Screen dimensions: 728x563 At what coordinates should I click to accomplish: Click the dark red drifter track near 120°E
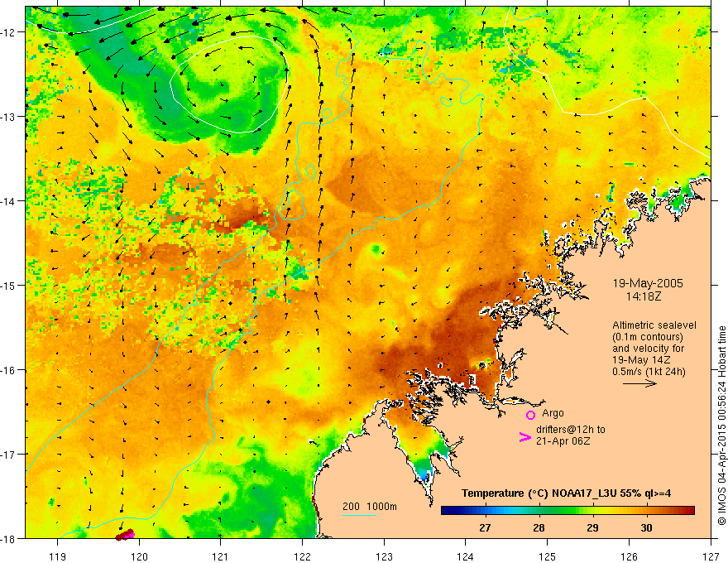point(125,535)
